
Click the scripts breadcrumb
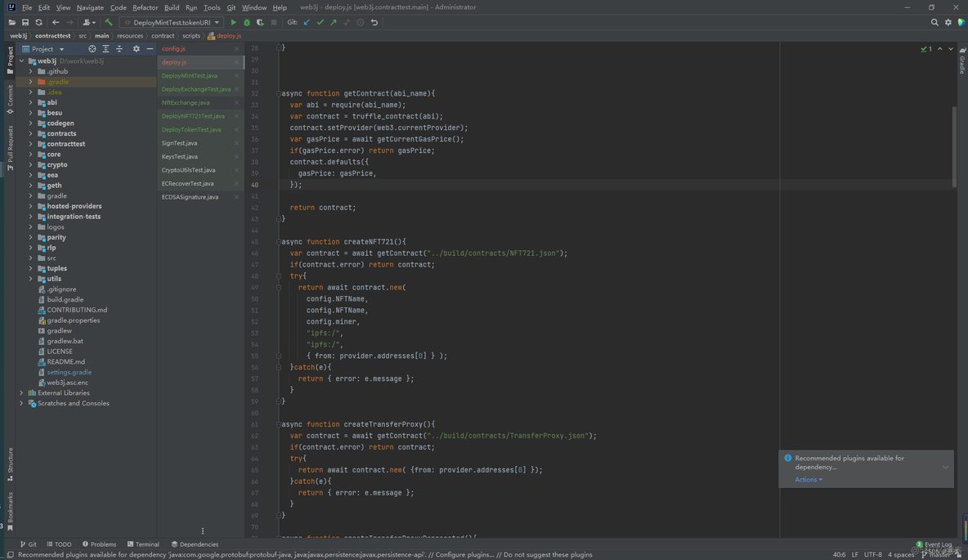click(191, 36)
